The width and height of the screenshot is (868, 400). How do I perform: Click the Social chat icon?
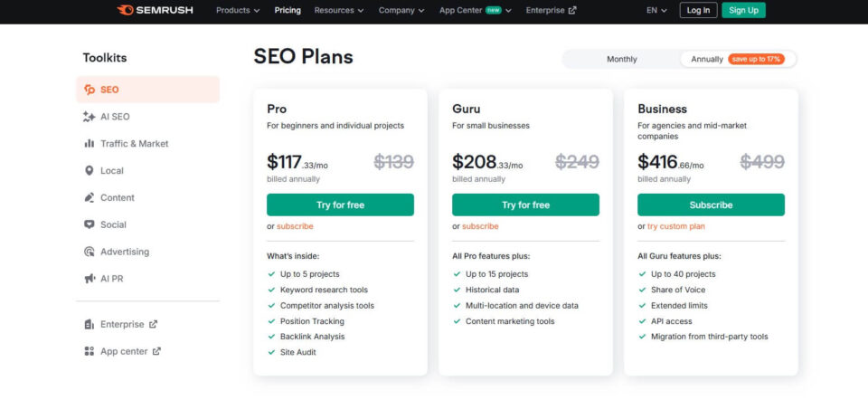[x=90, y=224]
